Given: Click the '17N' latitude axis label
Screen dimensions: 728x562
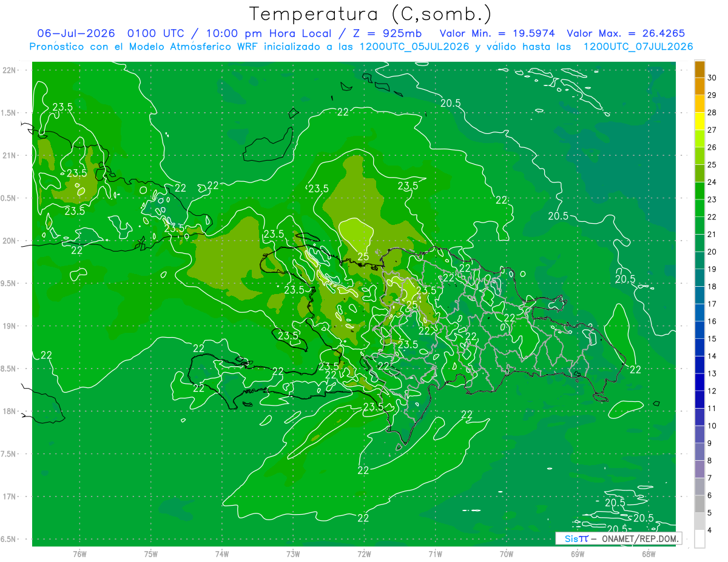Looking at the screenshot, I should (x=10, y=497).
